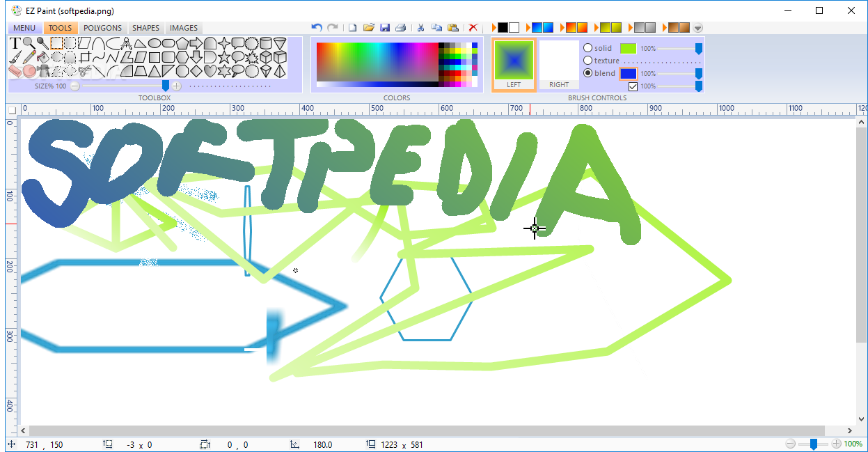Select the rectangle selection tool
Viewport: 868px width, 452px height.
pos(56,43)
